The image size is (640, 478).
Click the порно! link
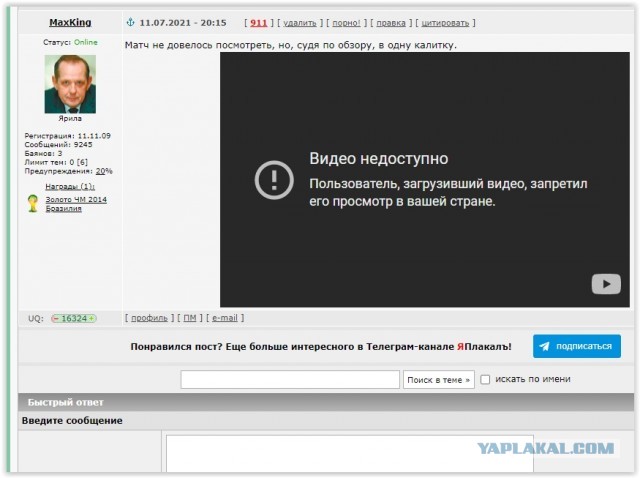[x=346, y=23]
